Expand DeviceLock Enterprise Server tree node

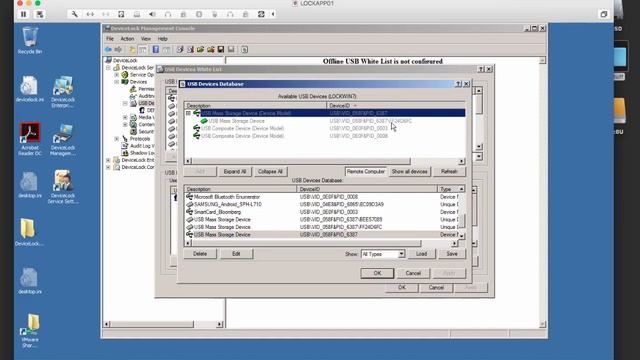(109, 160)
